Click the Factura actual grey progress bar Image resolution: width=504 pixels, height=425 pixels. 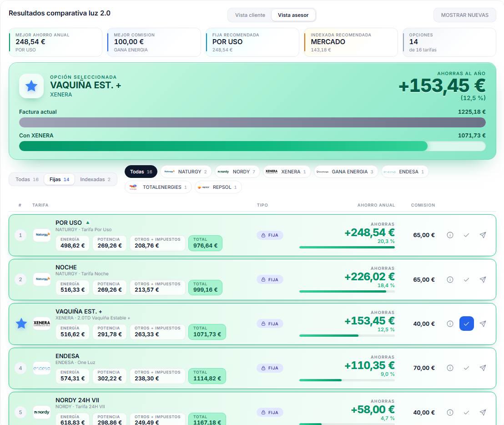[252, 122]
